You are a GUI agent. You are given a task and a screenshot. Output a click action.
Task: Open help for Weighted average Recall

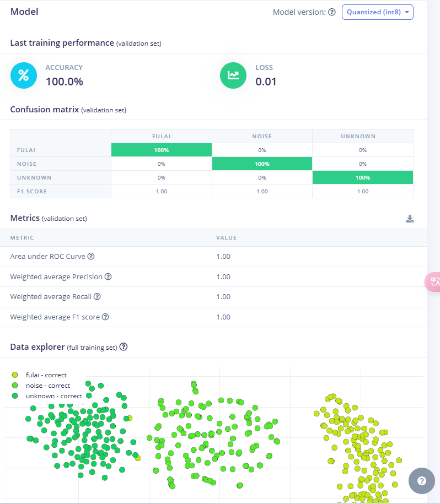(97, 296)
